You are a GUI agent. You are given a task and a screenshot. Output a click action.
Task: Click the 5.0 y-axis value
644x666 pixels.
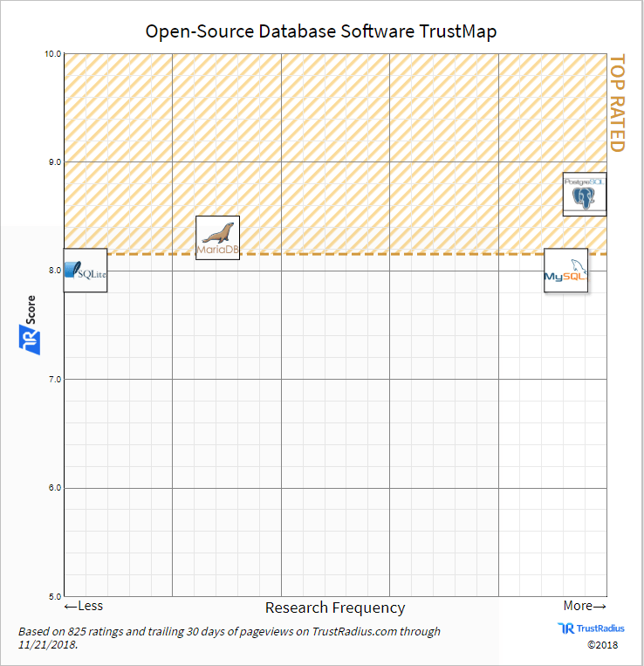[x=55, y=596]
